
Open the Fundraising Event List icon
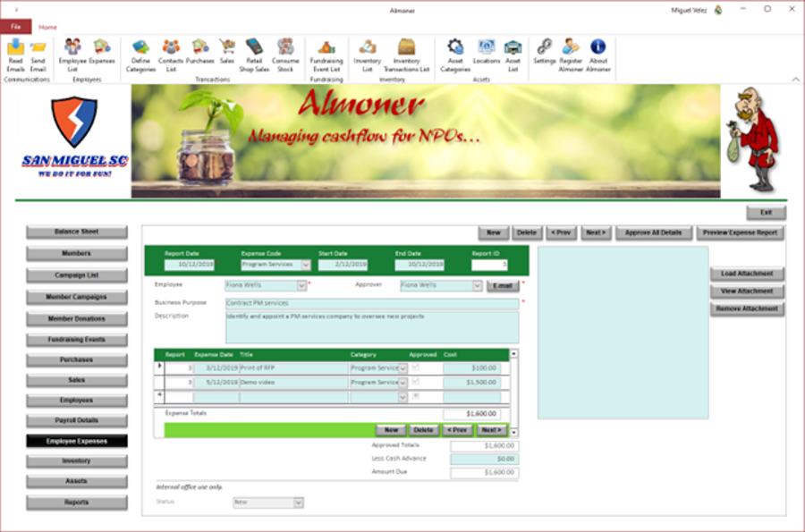pyautogui.click(x=326, y=55)
